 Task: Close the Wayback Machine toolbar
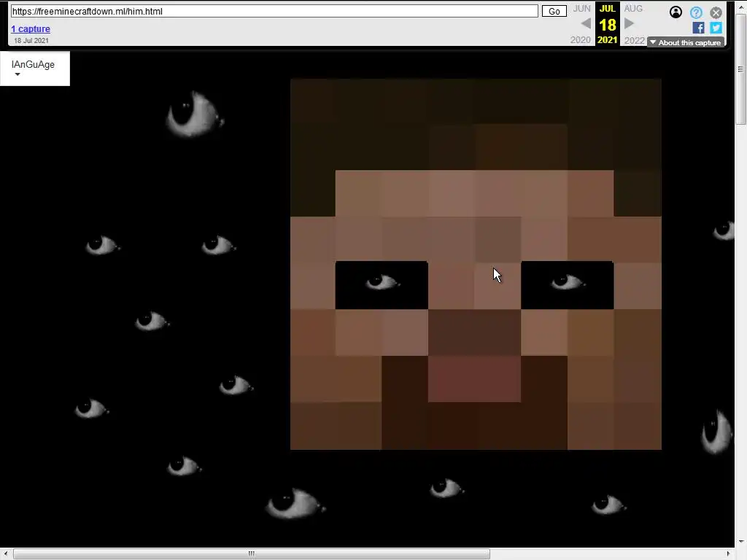point(716,13)
